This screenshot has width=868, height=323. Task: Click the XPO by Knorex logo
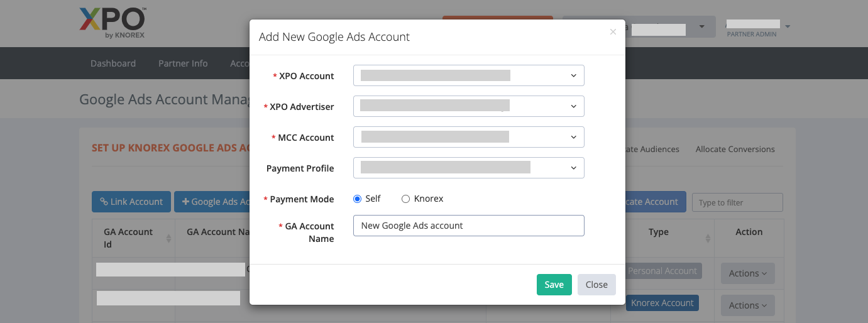click(113, 23)
